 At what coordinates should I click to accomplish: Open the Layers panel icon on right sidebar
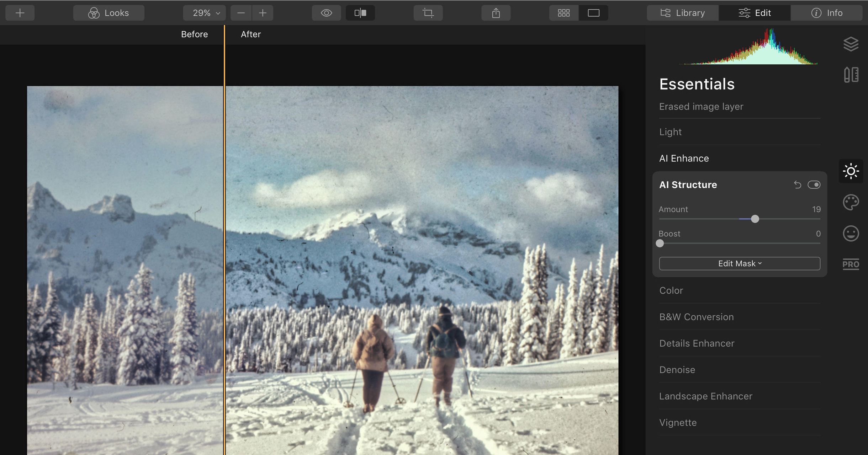point(852,44)
